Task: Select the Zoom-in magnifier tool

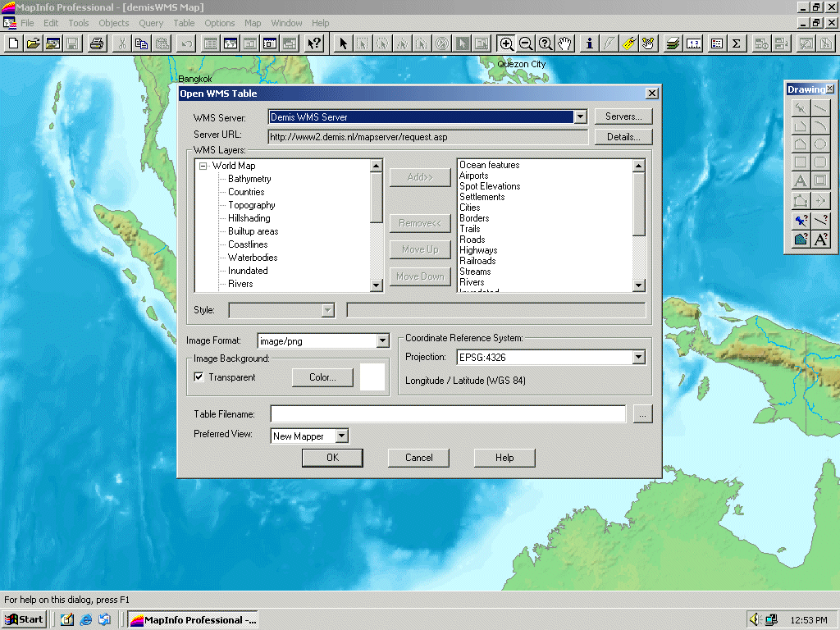Action: (x=506, y=43)
